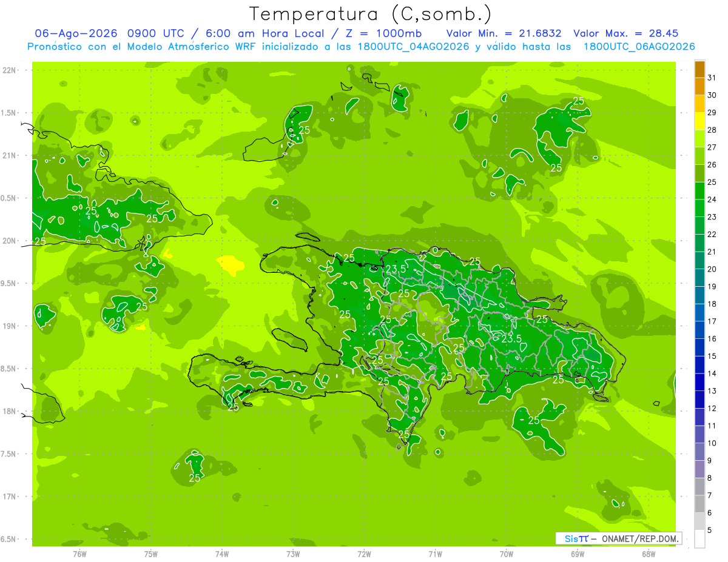This screenshot has width=728, height=562.
Task: Click the "ONAMET/REP.DOM." credit label
Action: (640, 538)
